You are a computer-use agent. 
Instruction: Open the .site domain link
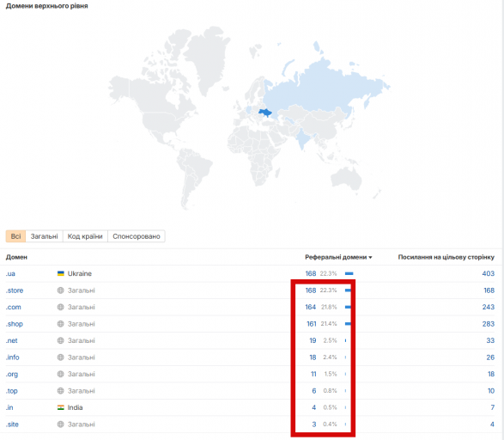(x=12, y=425)
